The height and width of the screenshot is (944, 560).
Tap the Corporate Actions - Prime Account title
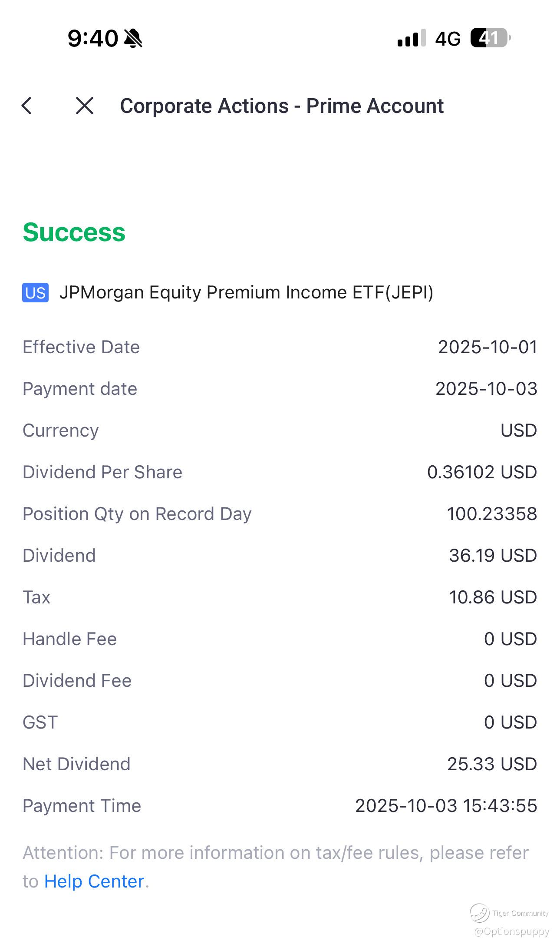(x=282, y=106)
